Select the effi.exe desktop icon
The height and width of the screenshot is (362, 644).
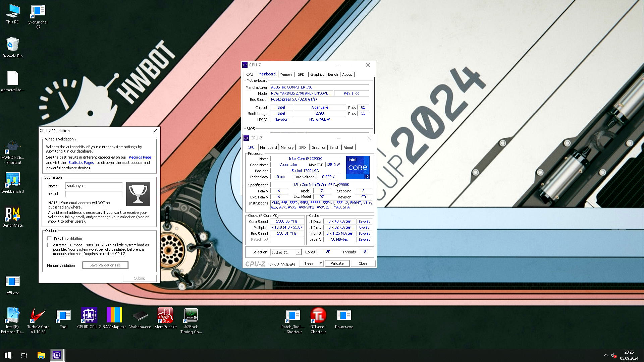pyautogui.click(x=12, y=285)
